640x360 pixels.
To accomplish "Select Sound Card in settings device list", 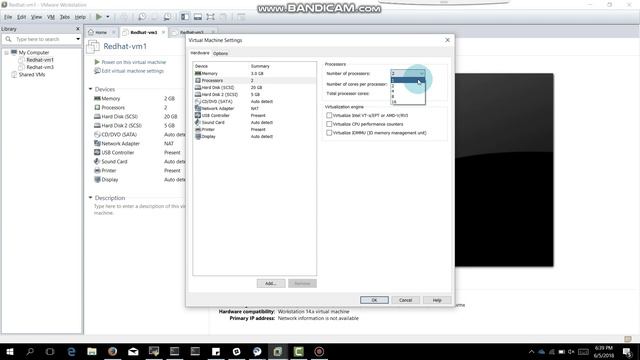I will (254, 122).
